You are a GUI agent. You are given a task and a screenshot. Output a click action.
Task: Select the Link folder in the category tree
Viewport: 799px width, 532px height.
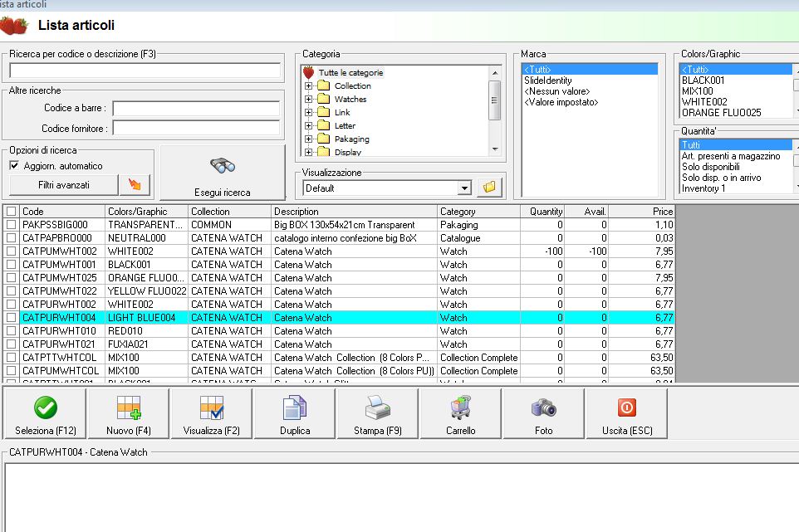(x=334, y=112)
